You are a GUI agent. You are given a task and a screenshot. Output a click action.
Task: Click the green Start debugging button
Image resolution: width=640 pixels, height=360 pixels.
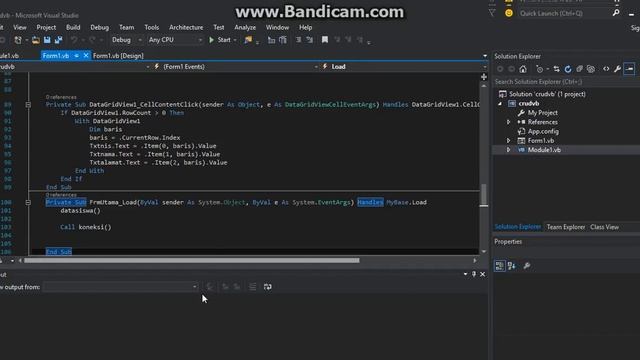(220, 40)
